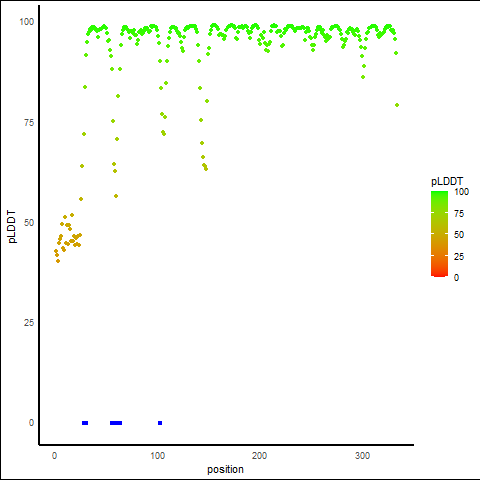Click the y-axis tick label 100
480x480 pixels.
pos(27,22)
